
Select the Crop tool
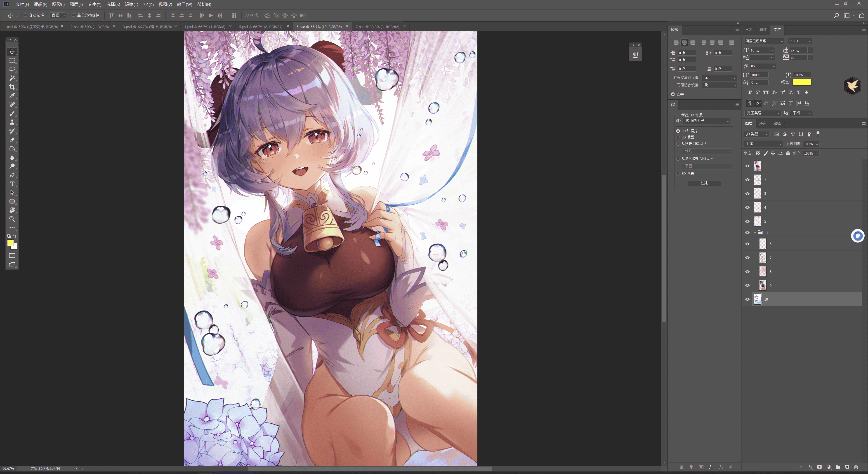point(12,87)
